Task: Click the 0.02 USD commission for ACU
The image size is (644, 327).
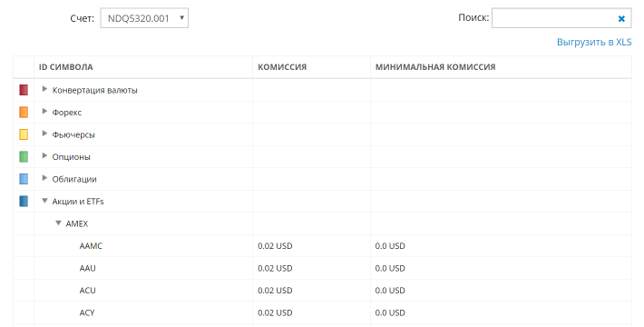Action: click(275, 291)
